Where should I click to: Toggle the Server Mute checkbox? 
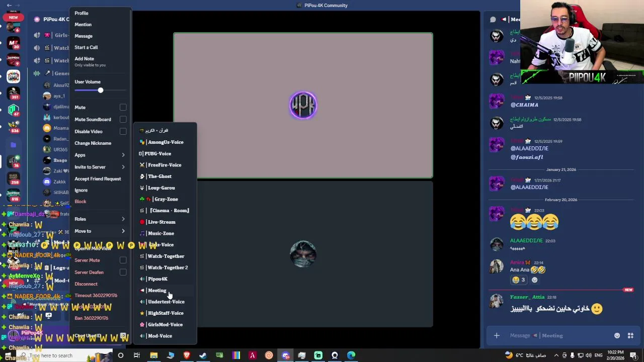pos(123,260)
